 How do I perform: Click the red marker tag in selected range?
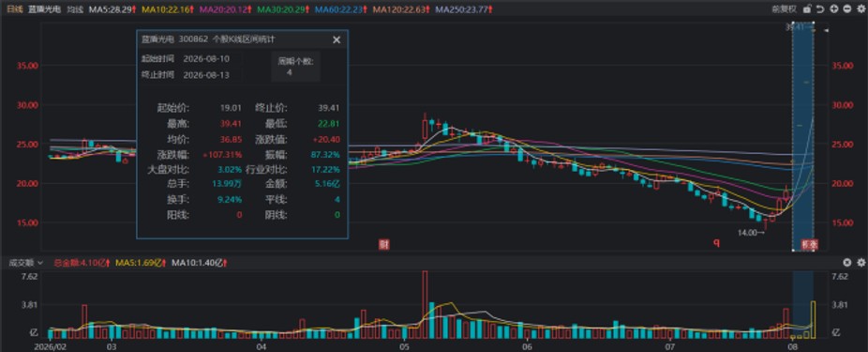click(809, 244)
